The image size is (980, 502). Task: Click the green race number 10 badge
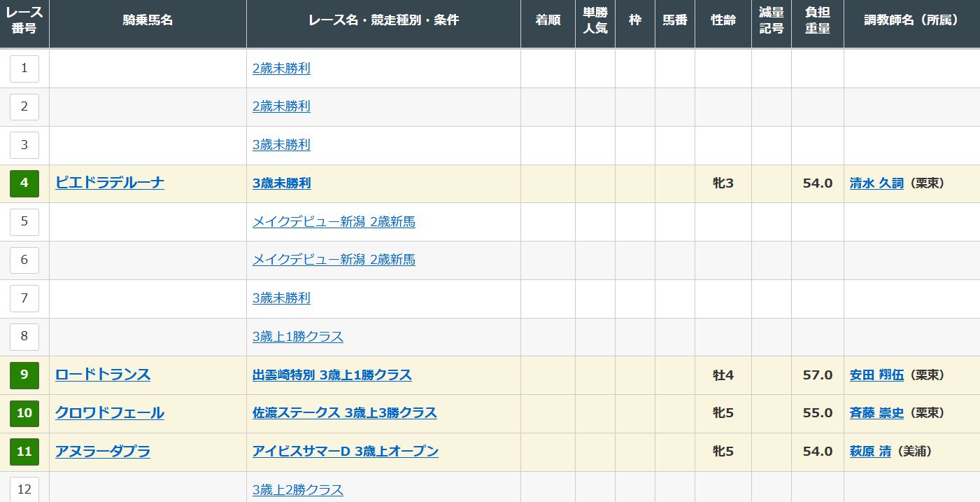click(x=24, y=413)
